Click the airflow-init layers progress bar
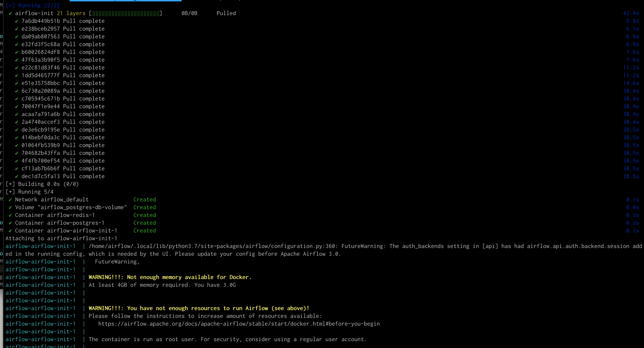The image size is (644, 348). pyautogui.click(x=126, y=13)
